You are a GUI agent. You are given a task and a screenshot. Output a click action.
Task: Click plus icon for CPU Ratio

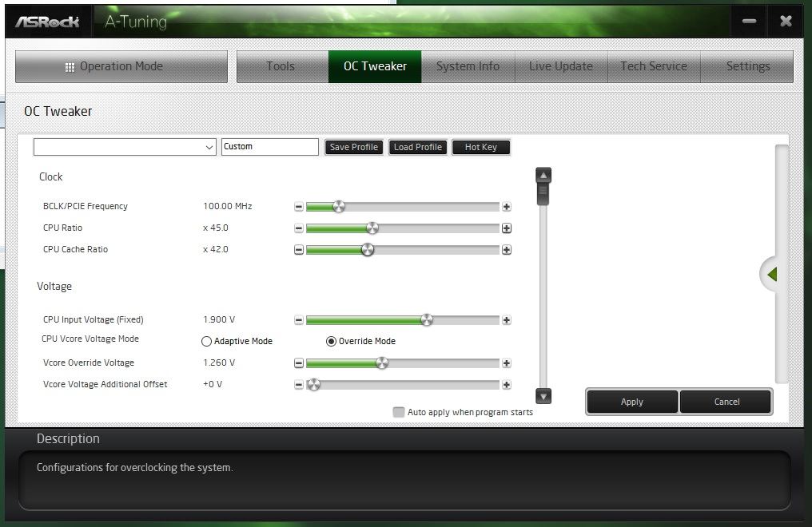pyautogui.click(x=507, y=228)
